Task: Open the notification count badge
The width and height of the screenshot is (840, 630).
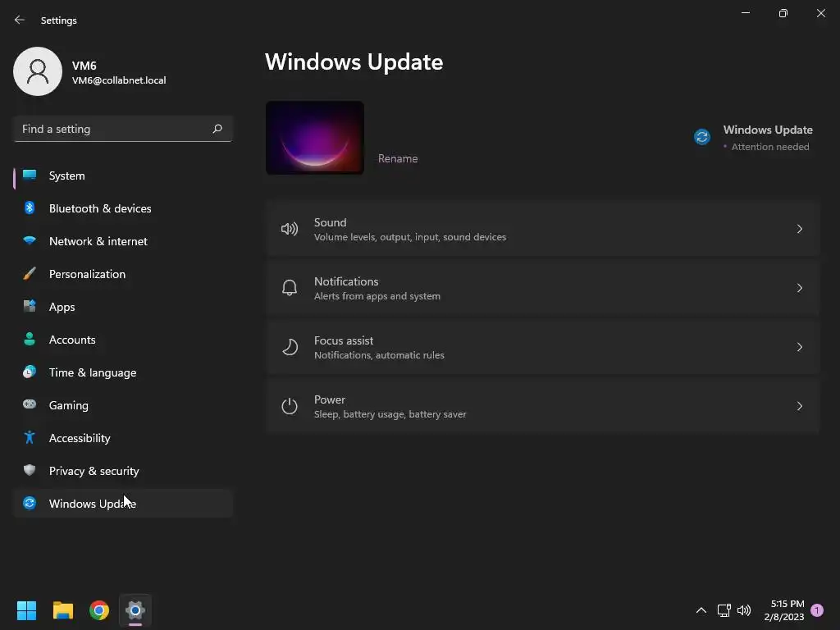Action: [817, 610]
